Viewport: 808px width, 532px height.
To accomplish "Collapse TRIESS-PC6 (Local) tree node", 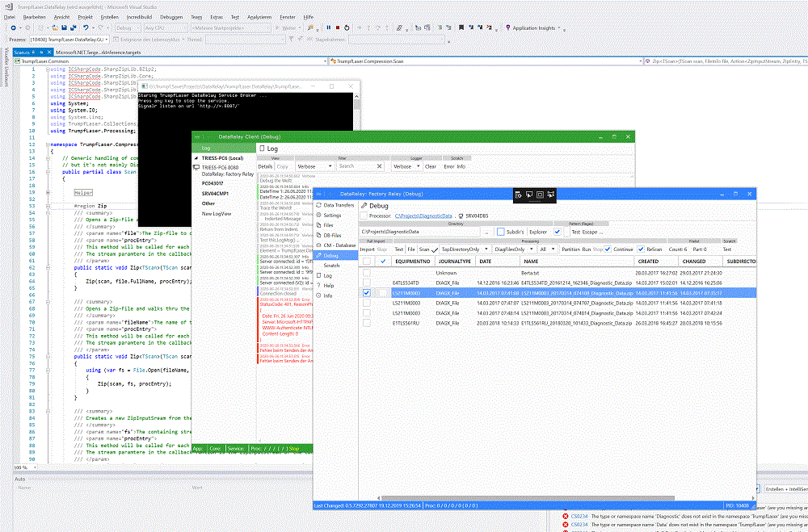I will click(x=196, y=158).
